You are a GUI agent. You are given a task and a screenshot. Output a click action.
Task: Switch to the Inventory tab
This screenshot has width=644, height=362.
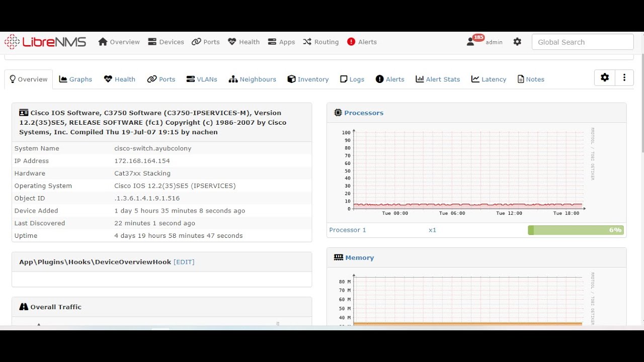pyautogui.click(x=308, y=79)
